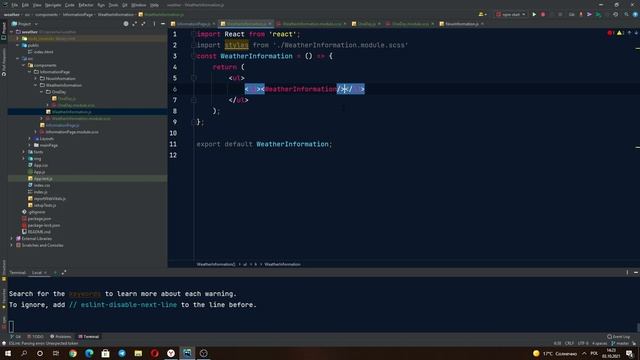Click the blue IDE updates icon in the toolbar
The height and width of the screenshot is (360, 640).
635,14
